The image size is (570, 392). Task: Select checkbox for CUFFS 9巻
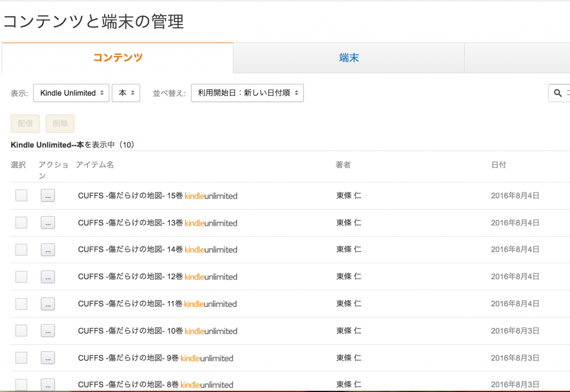click(x=21, y=358)
